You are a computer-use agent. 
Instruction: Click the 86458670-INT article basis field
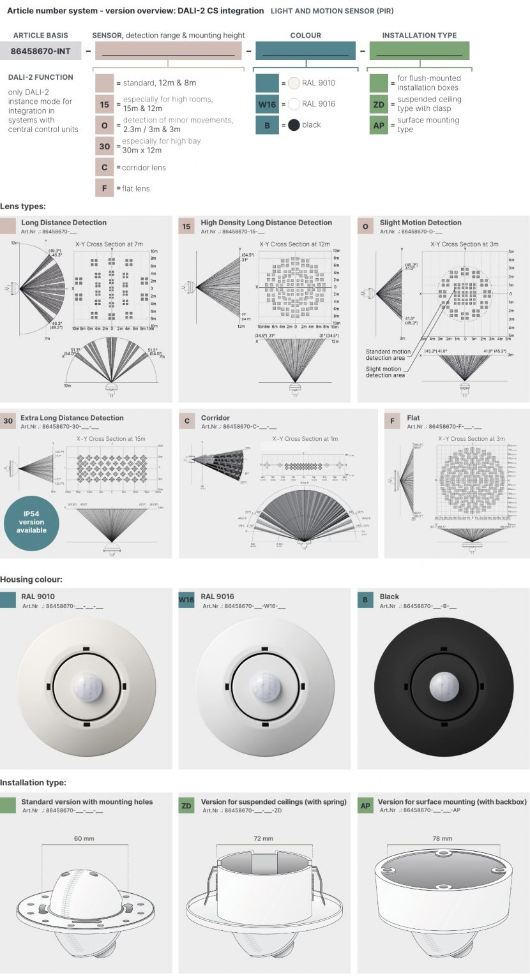41,51
